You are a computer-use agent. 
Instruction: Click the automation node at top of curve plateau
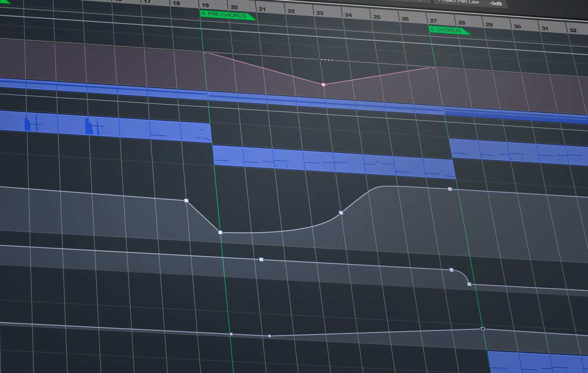coord(450,189)
